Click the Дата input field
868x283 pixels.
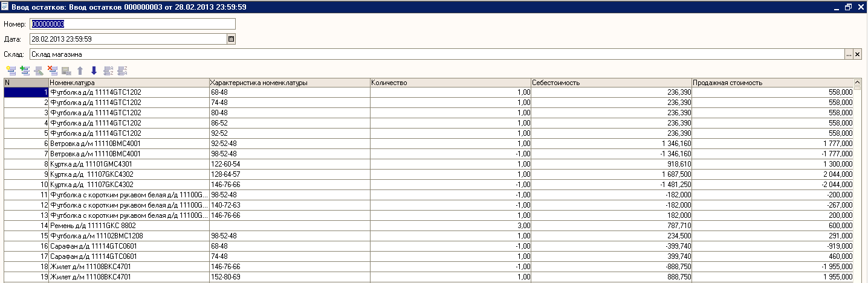(127, 39)
